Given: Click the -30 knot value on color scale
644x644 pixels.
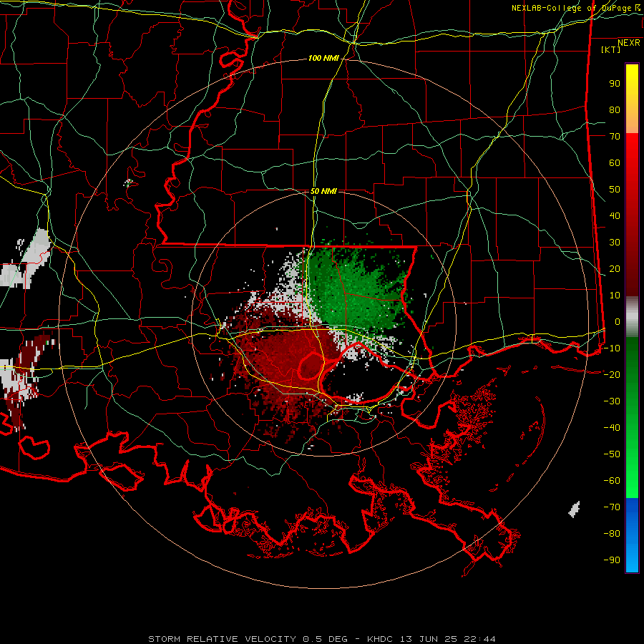Looking at the screenshot, I should [612, 401].
